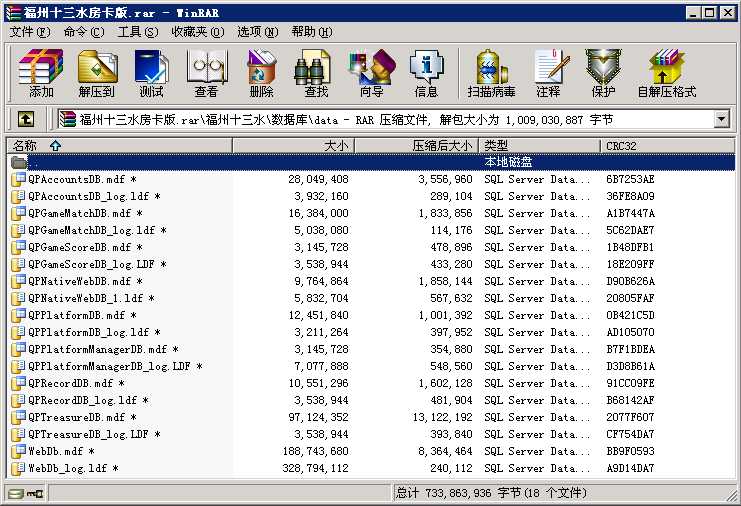Click the QPPlatformDB.mdf file icon
This screenshot has width=741, height=506.
(x=18, y=315)
